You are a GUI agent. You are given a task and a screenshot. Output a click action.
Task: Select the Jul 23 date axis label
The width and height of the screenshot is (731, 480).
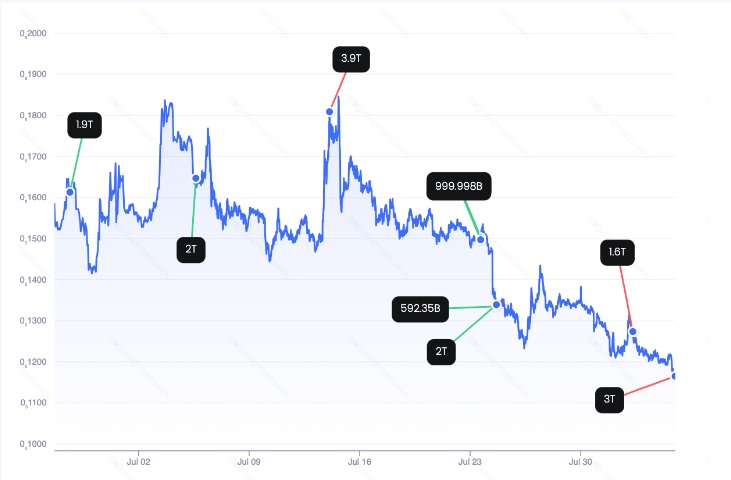pos(470,462)
